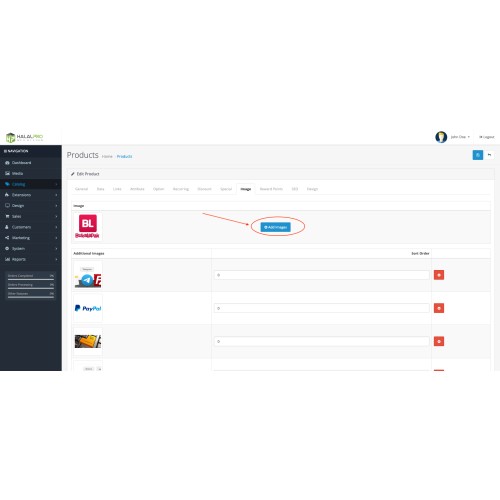Click the main BL product image thumbnail
The width and height of the screenshot is (500, 500).
click(x=88, y=227)
